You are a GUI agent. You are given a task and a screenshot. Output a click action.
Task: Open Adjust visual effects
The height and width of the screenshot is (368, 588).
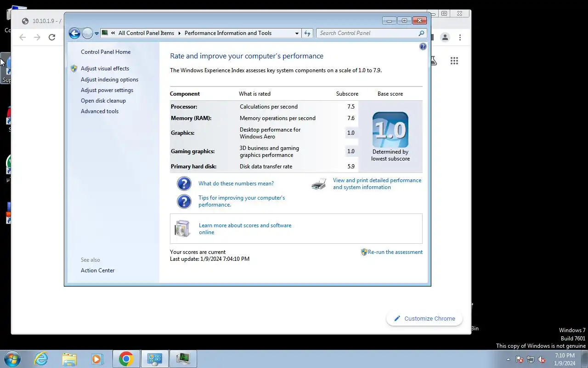(105, 69)
